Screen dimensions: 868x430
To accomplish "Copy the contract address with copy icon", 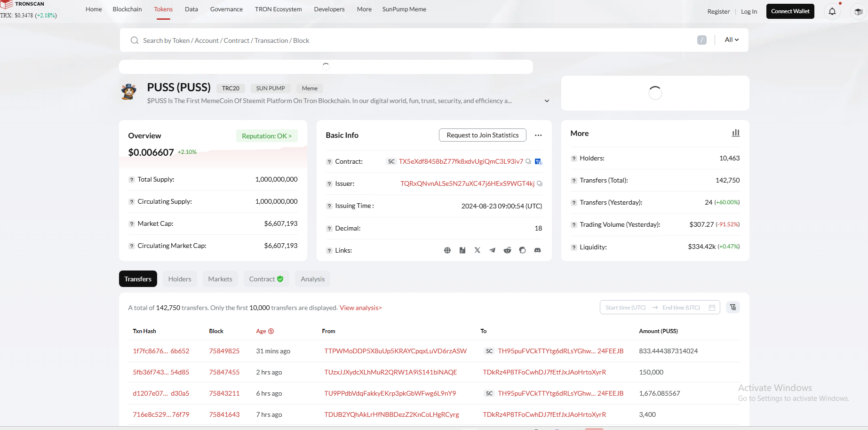I will (x=528, y=161).
